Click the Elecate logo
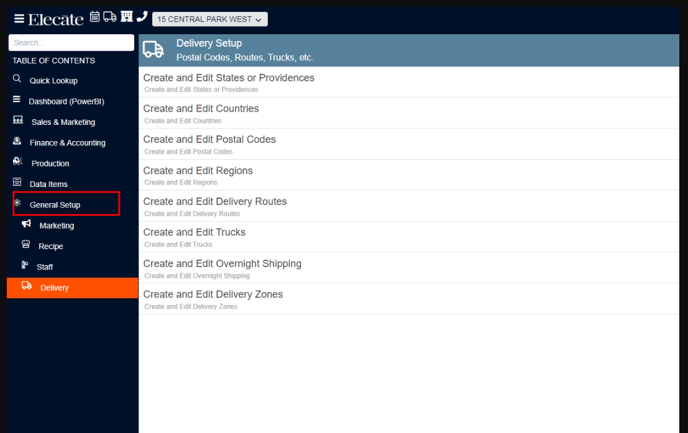The height and width of the screenshot is (433, 688). tap(56, 19)
